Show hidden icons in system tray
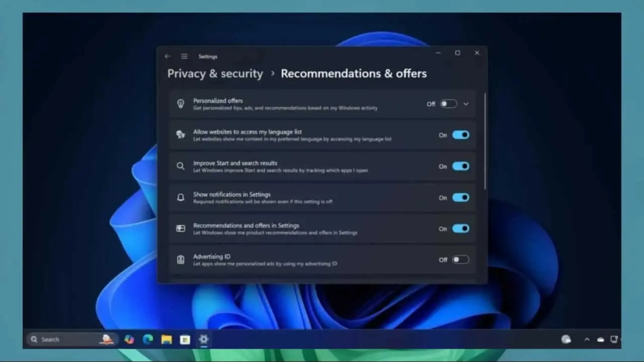Image resolution: width=644 pixels, height=362 pixels. 587,340
